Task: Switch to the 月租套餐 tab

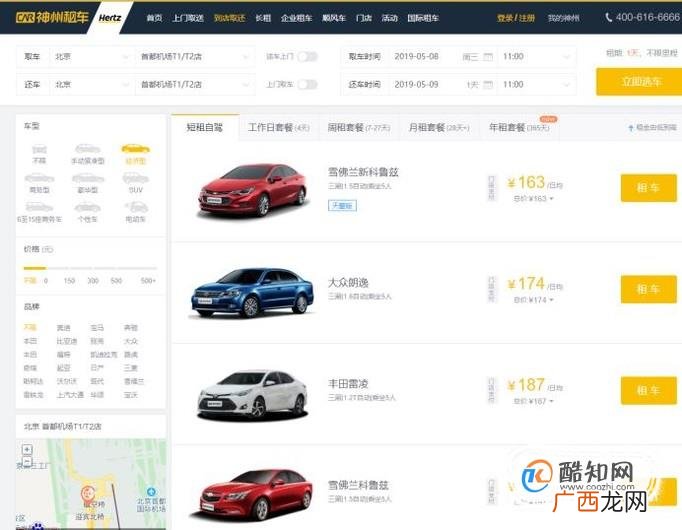Action: [x=439, y=127]
